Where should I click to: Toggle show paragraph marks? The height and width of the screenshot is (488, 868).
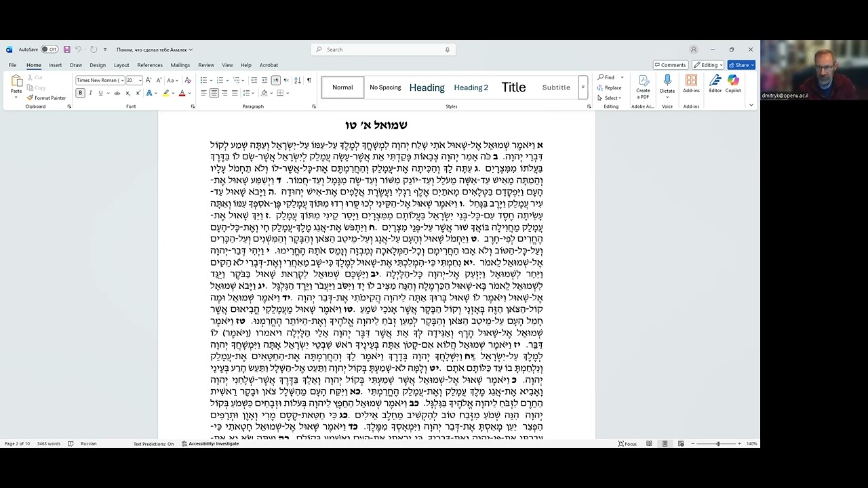pyautogui.click(x=309, y=80)
